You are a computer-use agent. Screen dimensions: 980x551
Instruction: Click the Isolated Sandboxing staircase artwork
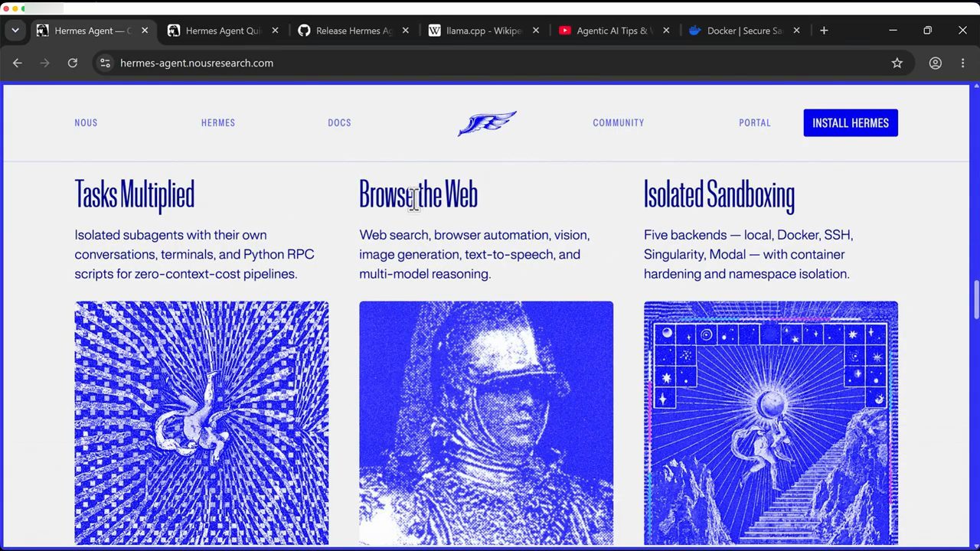coord(771,422)
